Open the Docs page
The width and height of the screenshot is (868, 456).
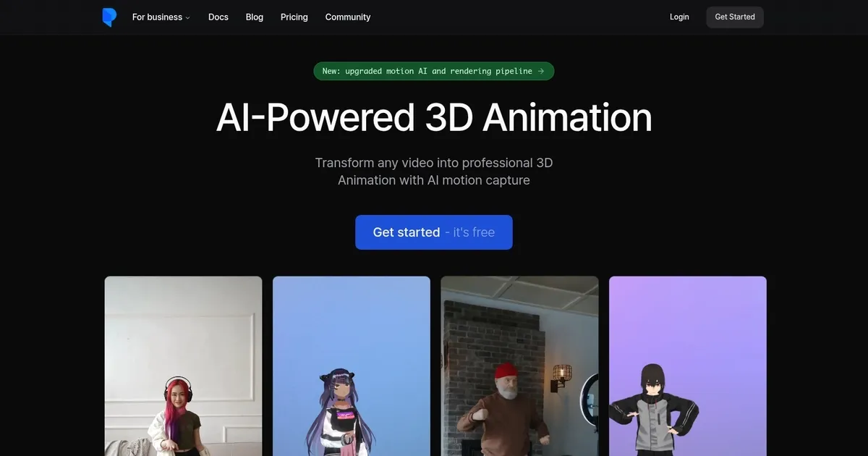(x=218, y=17)
